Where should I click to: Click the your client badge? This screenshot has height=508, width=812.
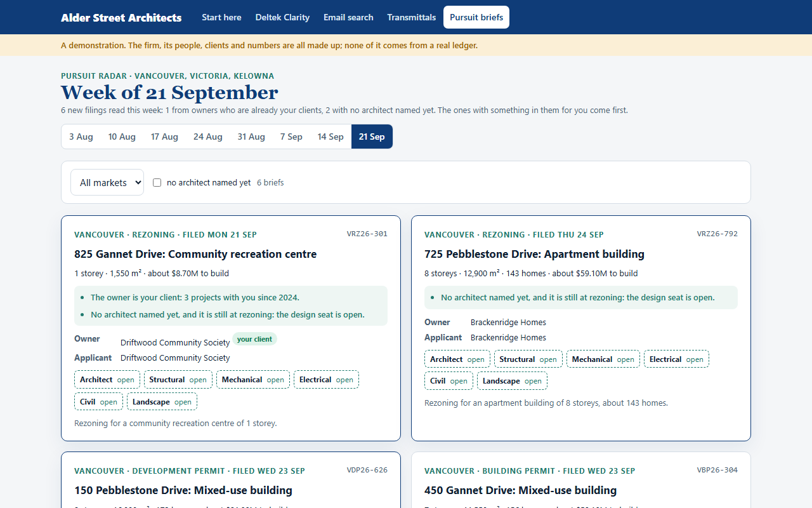(254, 339)
